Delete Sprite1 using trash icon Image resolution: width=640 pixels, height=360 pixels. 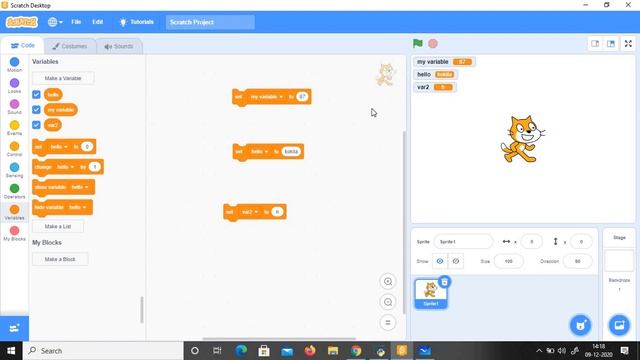click(x=444, y=282)
